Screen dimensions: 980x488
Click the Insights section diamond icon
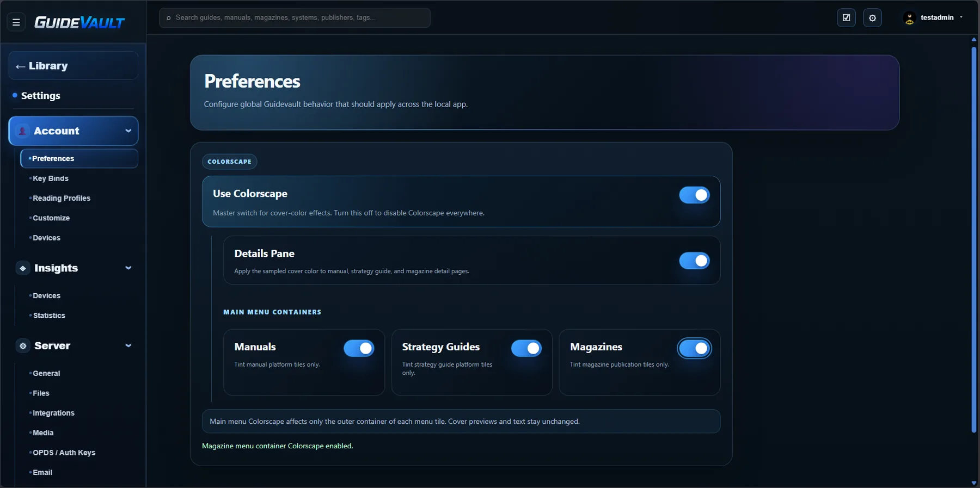22,268
